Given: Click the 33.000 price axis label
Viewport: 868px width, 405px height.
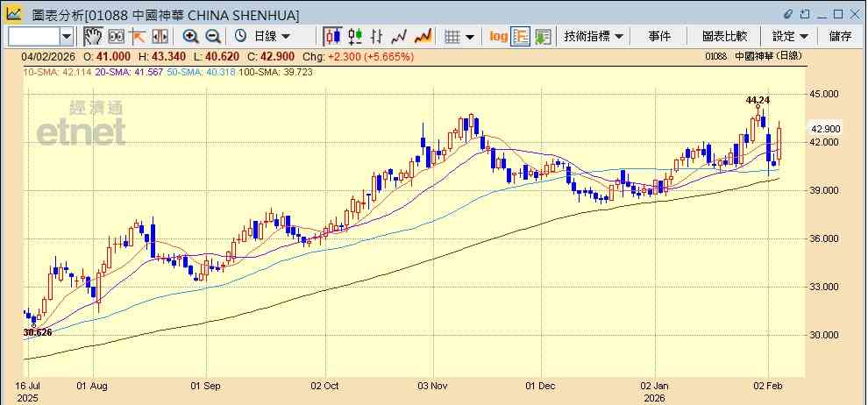Looking at the screenshot, I should point(824,288).
